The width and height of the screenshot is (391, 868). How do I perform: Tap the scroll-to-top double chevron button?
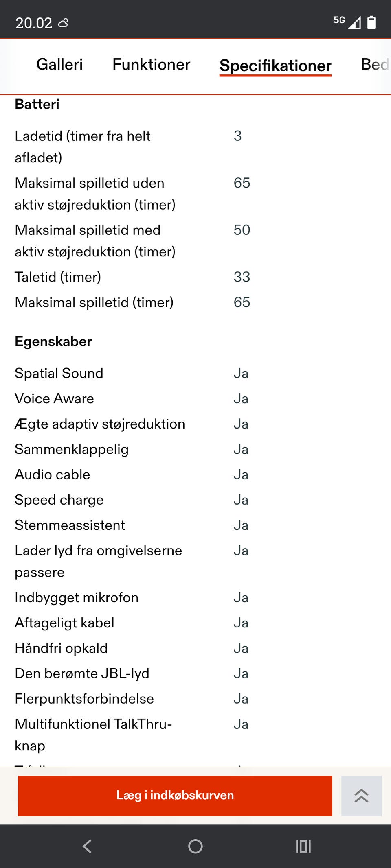361,796
